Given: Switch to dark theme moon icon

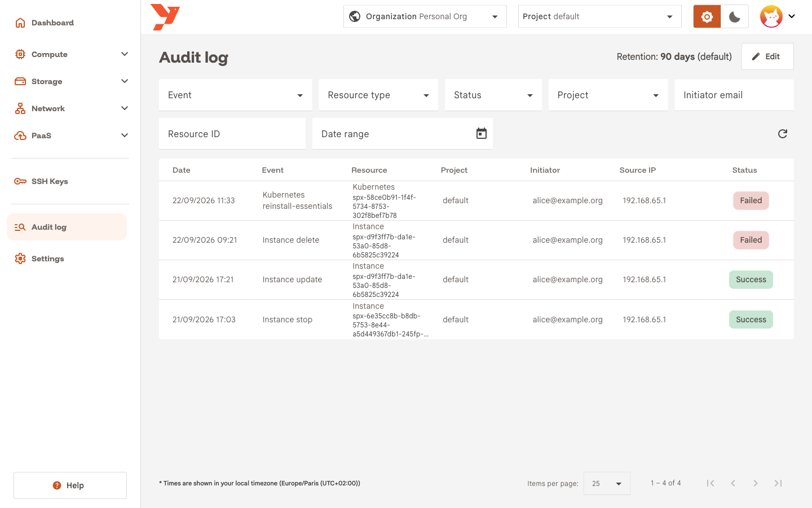Looking at the screenshot, I should point(735,17).
